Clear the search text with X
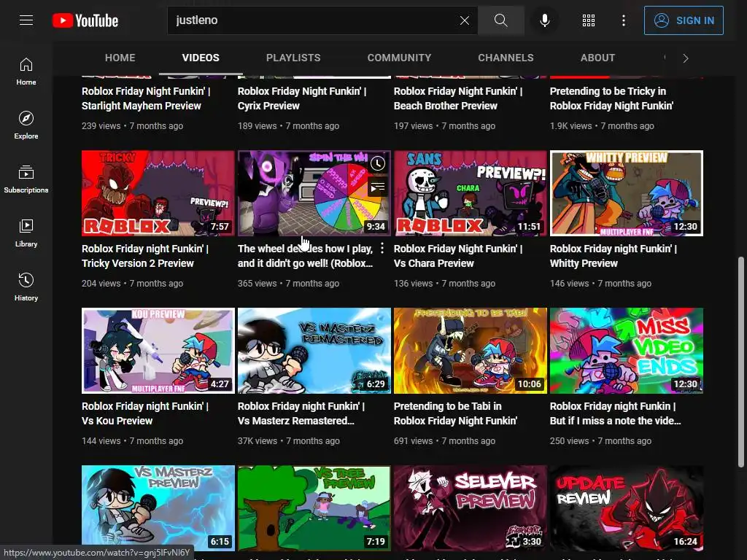This screenshot has width=747, height=560. (x=465, y=20)
